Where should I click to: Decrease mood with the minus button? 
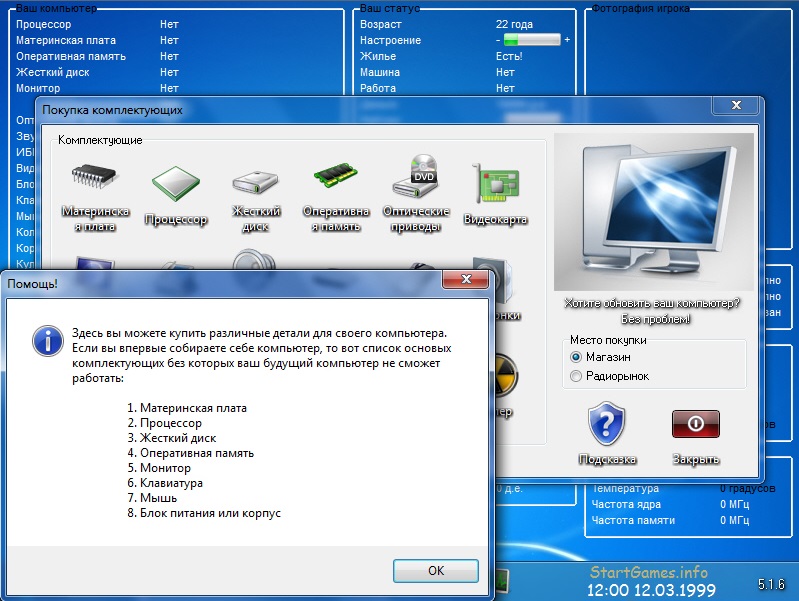[497, 40]
